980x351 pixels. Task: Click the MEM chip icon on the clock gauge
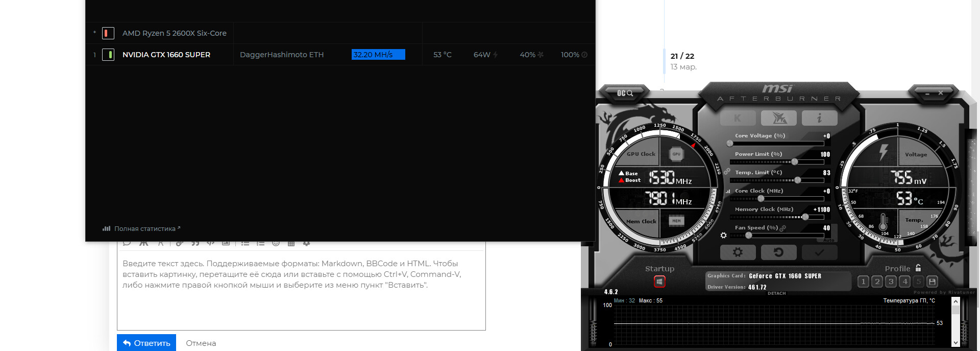pos(676,221)
